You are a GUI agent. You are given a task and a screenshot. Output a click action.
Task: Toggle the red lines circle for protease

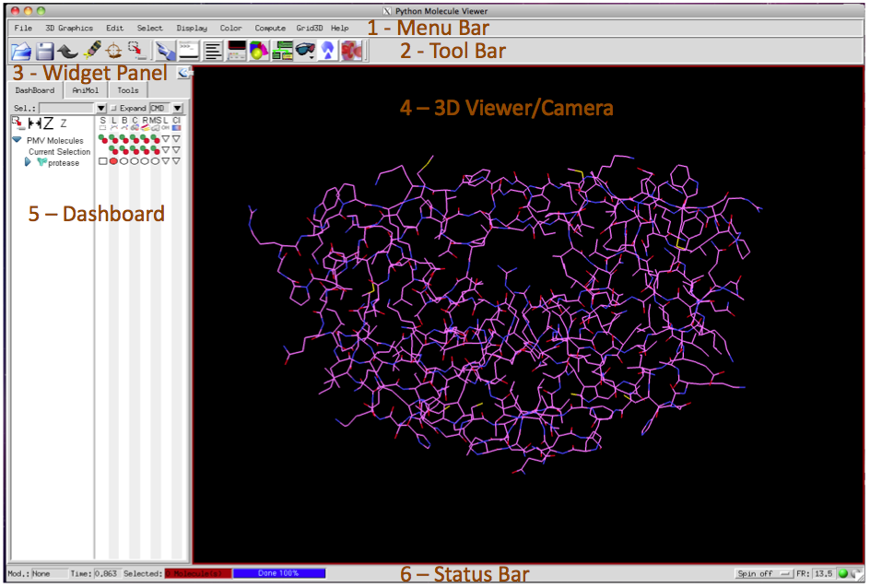tap(113, 161)
